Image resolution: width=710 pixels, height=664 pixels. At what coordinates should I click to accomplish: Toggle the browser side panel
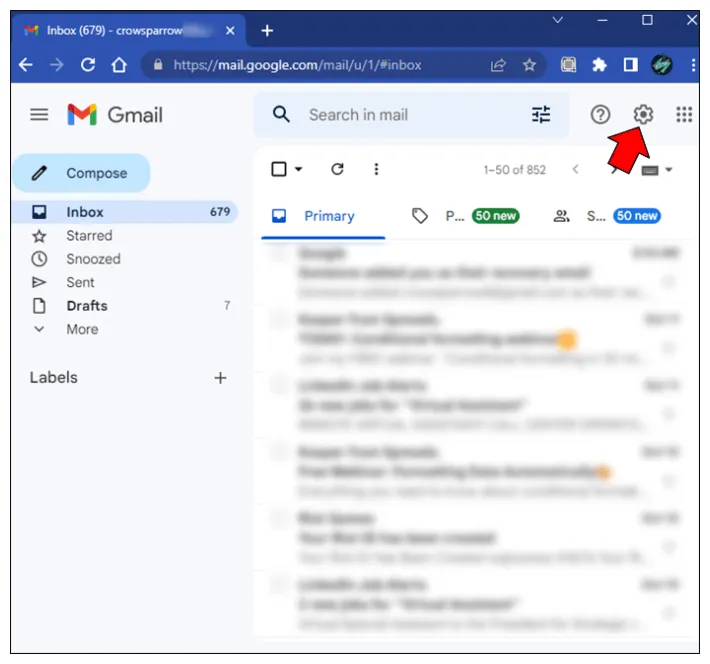[x=630, y=65]
